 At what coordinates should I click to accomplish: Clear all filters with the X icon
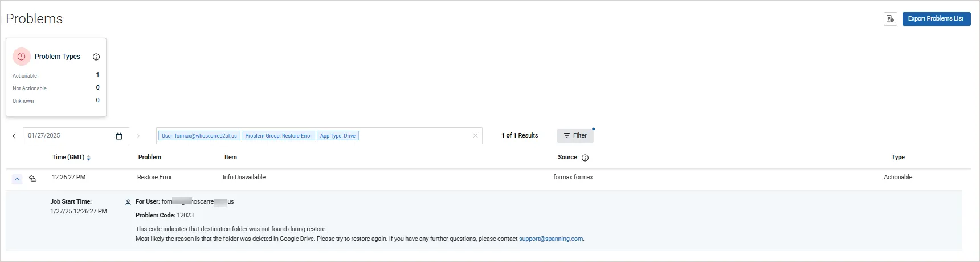coord(475,136)
